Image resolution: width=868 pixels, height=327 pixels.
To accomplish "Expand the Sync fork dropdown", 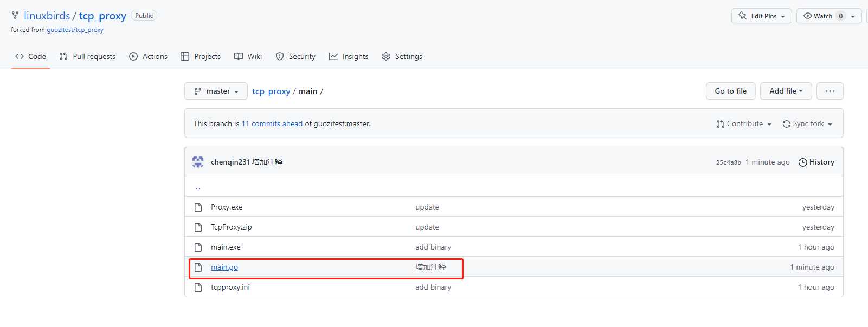I will (807, 123).
